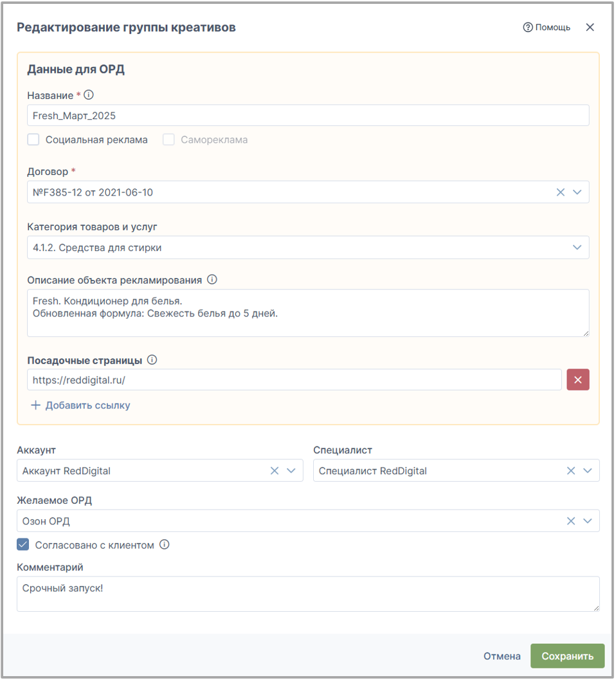
Task: Click info icon beside Согласовано с клиентом
Action: tap(165, 544)
